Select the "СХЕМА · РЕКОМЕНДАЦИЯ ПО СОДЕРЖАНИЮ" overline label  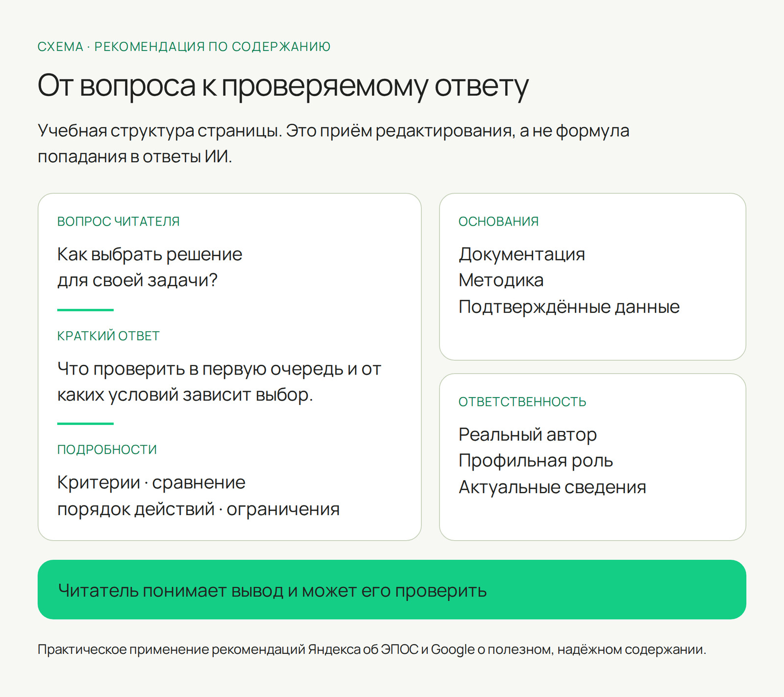(184, 47)
